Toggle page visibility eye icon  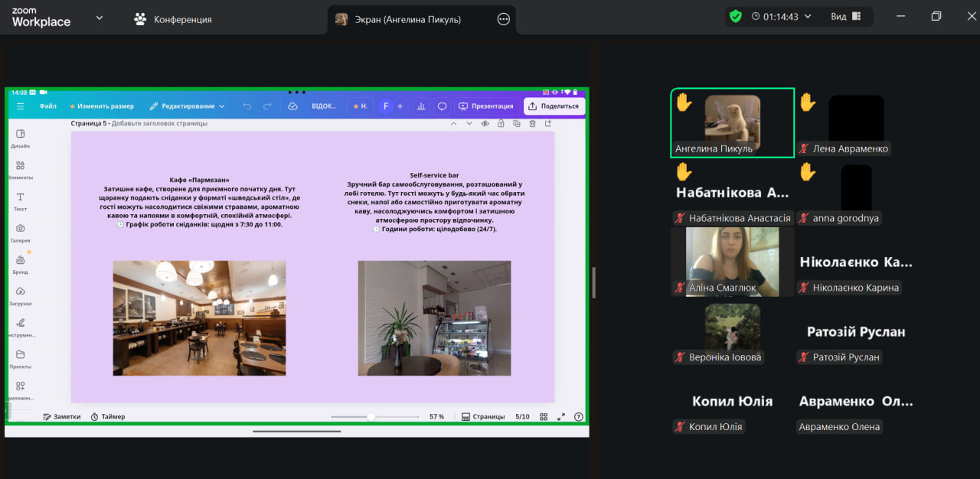click(485, 123)
